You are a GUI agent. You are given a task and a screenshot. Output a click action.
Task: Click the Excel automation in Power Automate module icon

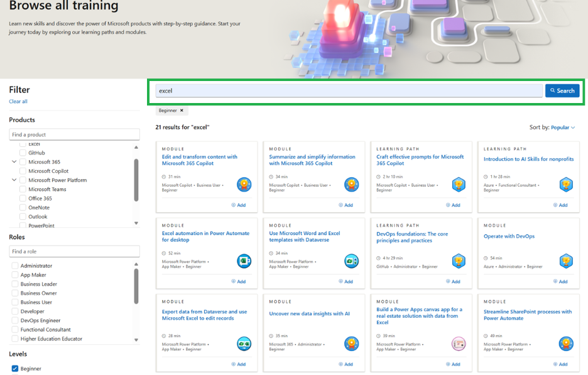coord(244,261)
